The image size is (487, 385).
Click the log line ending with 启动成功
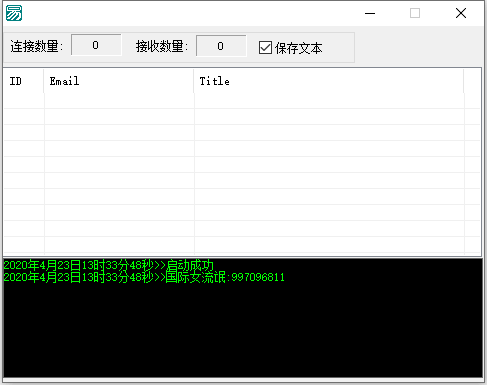[109, 265]
